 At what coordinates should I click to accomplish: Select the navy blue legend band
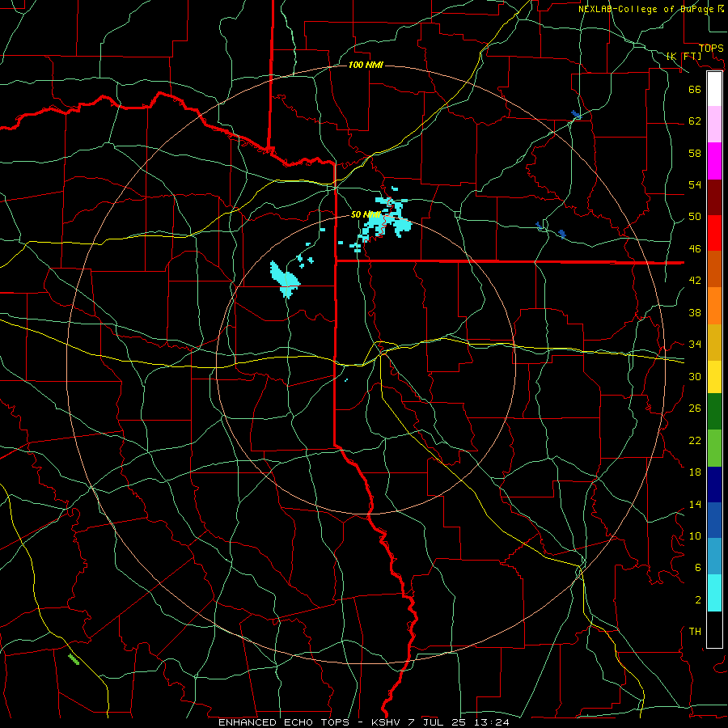714,485
